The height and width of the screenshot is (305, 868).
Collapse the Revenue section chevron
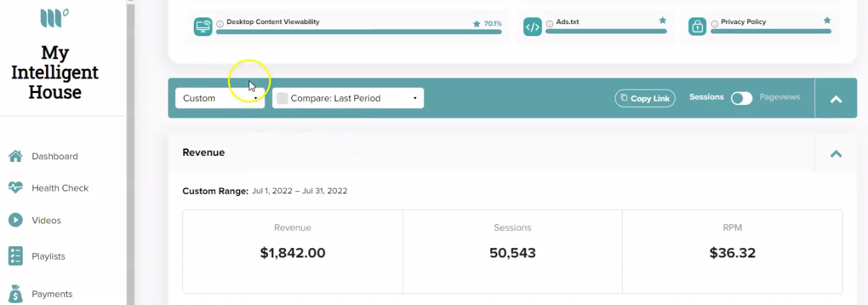(836, 153)
